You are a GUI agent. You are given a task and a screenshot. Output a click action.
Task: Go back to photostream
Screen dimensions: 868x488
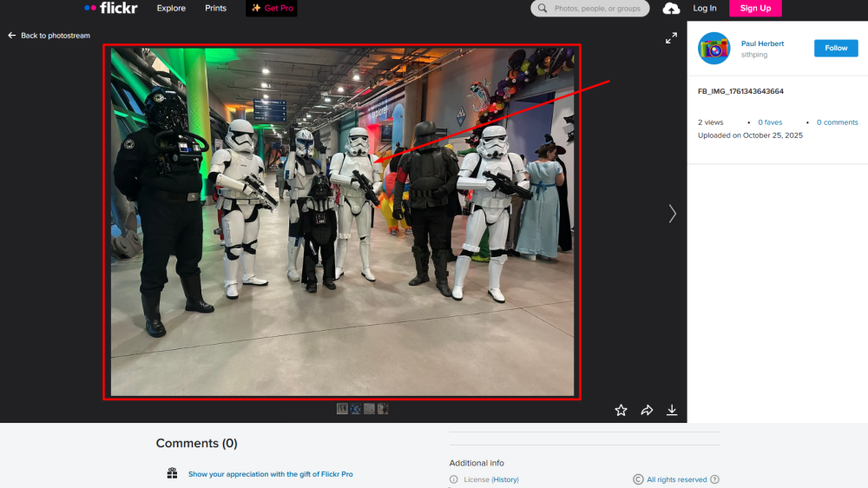(56, 36)
